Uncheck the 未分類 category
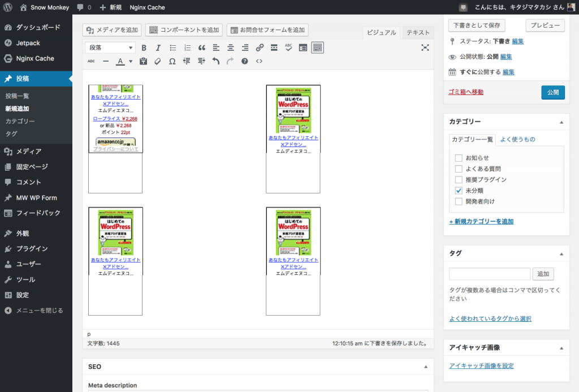Screen dimensions: 579x392 [459, 191]
